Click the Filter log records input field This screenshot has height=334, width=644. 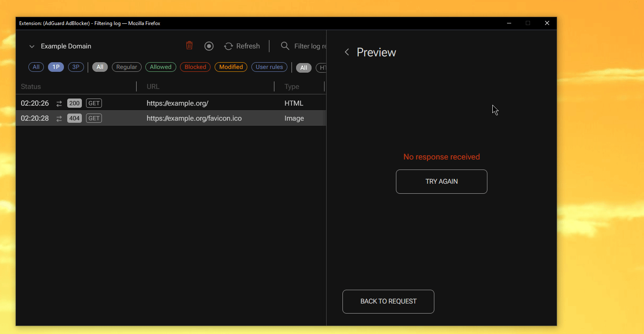pyautogui.click(x=309, y=46)
